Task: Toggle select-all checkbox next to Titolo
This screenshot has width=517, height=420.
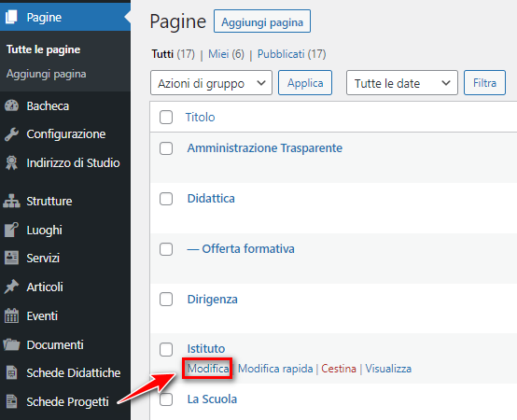Action: [x=166, y=118]
